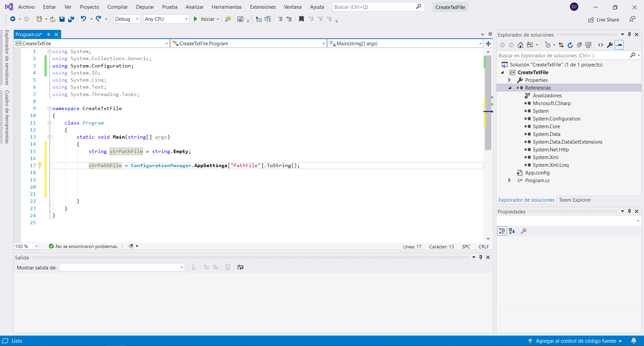Click the collapse all icon in Solution Explorer

tap(579, 45)
